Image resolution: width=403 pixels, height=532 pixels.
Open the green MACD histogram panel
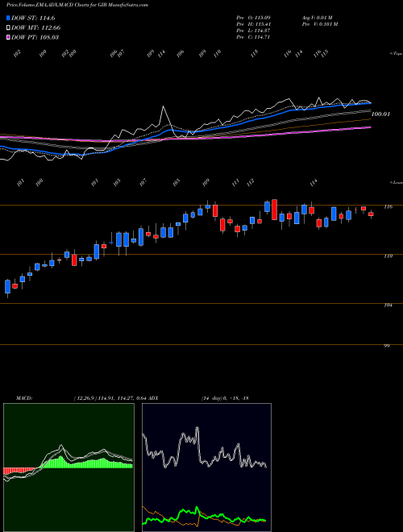(69, 468)
